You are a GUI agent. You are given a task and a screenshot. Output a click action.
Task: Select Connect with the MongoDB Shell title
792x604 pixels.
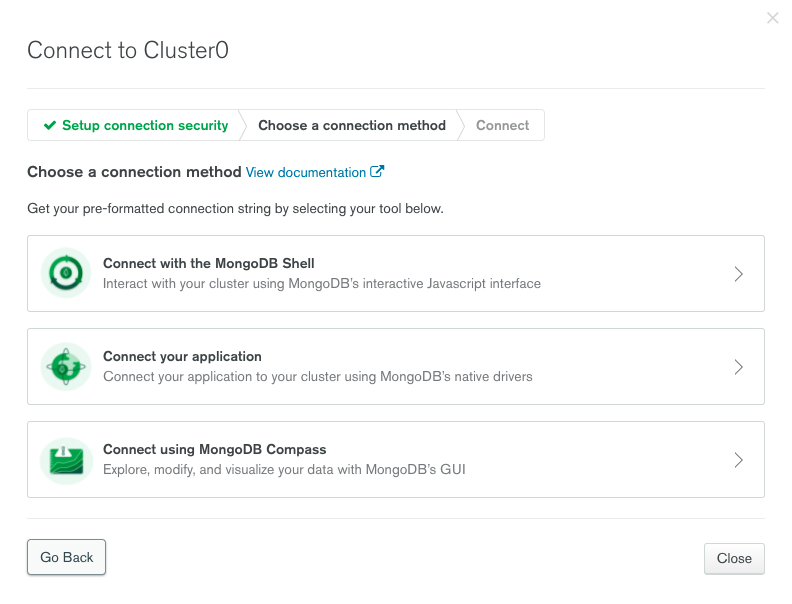pyautogui.click(x=209, y=264)
